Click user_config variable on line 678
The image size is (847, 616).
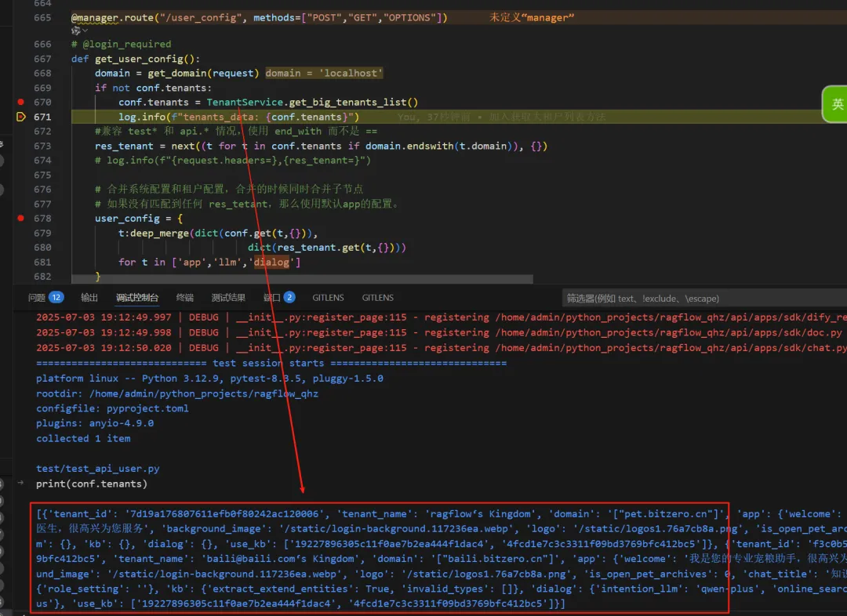[x=127, y=218]
